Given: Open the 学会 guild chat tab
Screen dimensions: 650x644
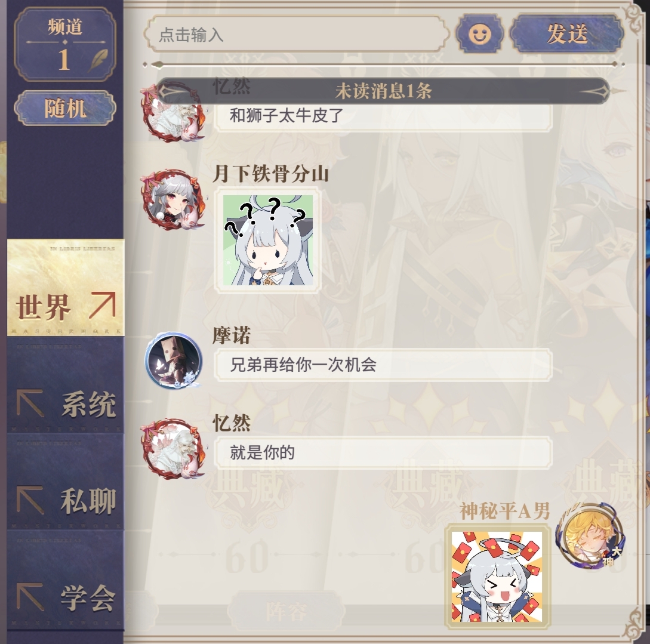Looking at the screenshot, I should click(66, 580).
